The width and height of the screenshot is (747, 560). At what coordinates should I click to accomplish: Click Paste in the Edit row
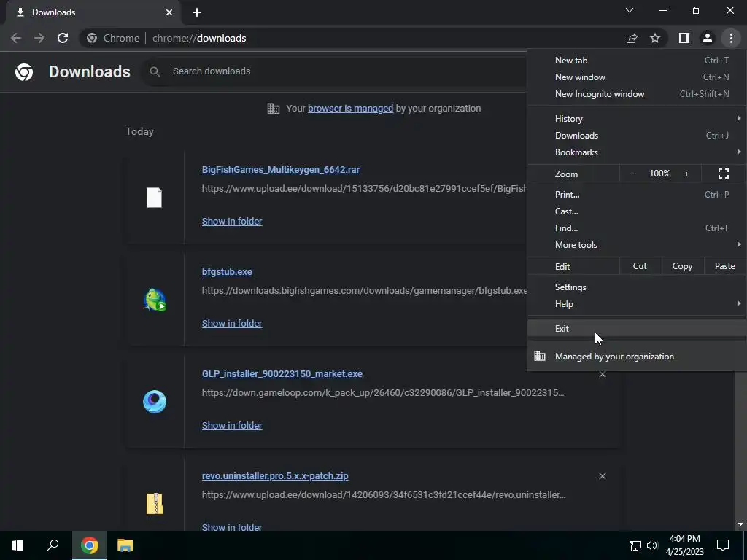coord(725,266)
